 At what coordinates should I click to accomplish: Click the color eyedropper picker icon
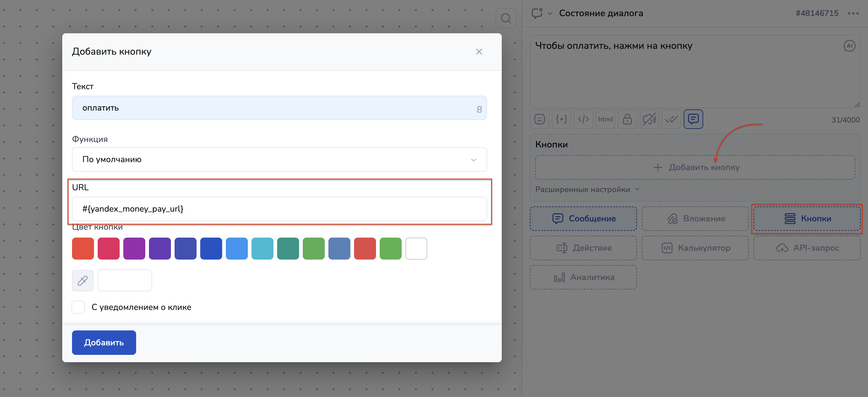tap(82, 280)
